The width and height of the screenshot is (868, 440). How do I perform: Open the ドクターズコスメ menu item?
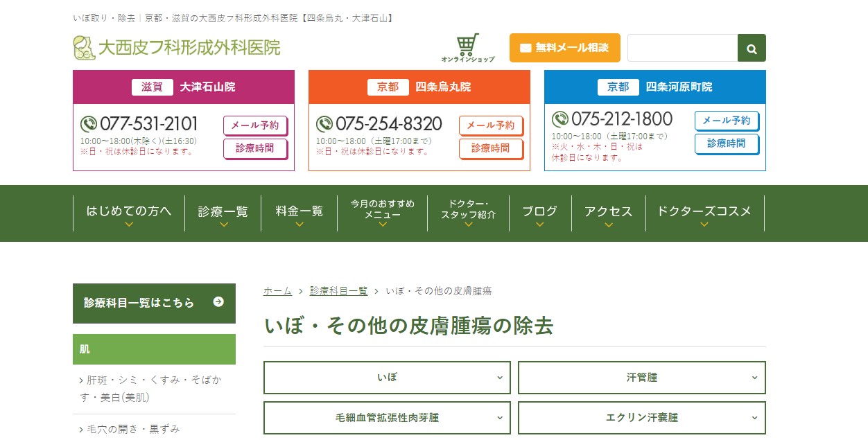[704, 213]
